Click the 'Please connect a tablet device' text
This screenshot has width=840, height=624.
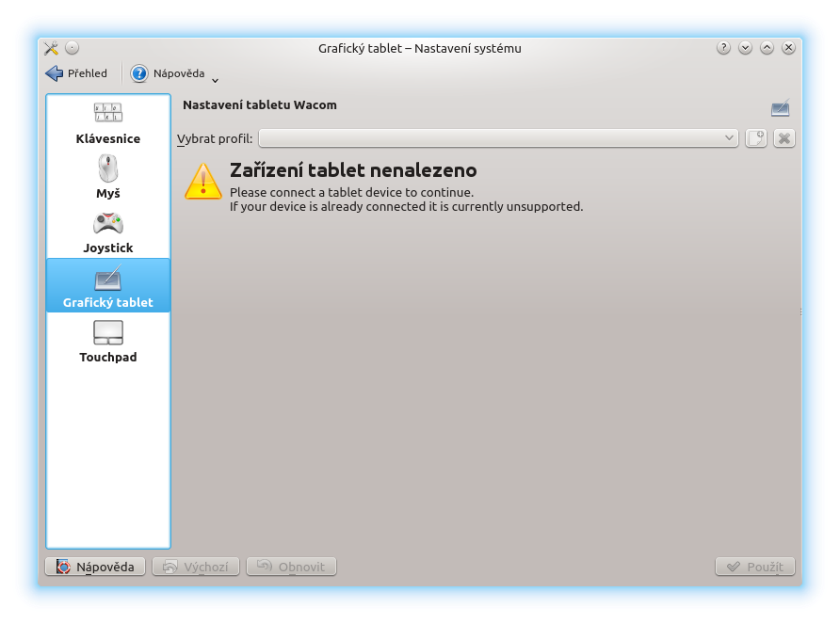pyautogui.click(x=351, y=192)
